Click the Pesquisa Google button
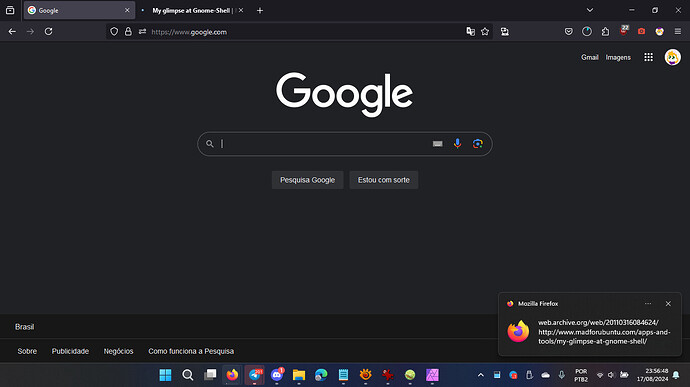This screenshot has height=387, width=690. (x=308, y=180)
